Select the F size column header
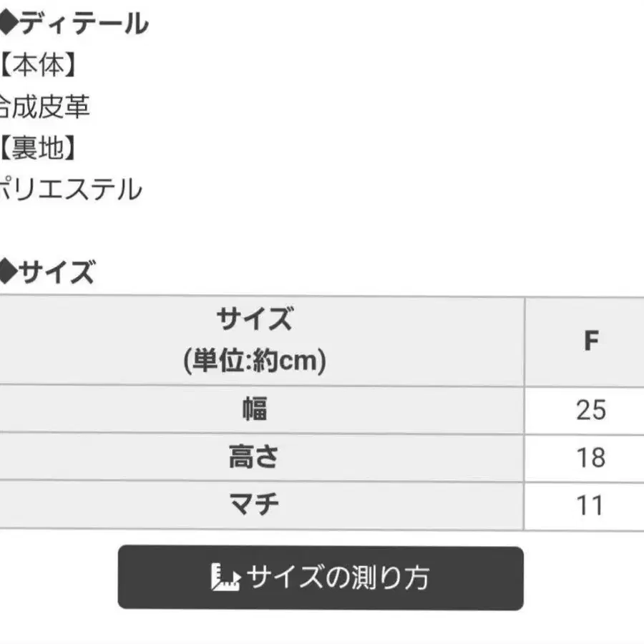Image resolution: width=644 pixels, height=644 pixels. pos(590,341)
